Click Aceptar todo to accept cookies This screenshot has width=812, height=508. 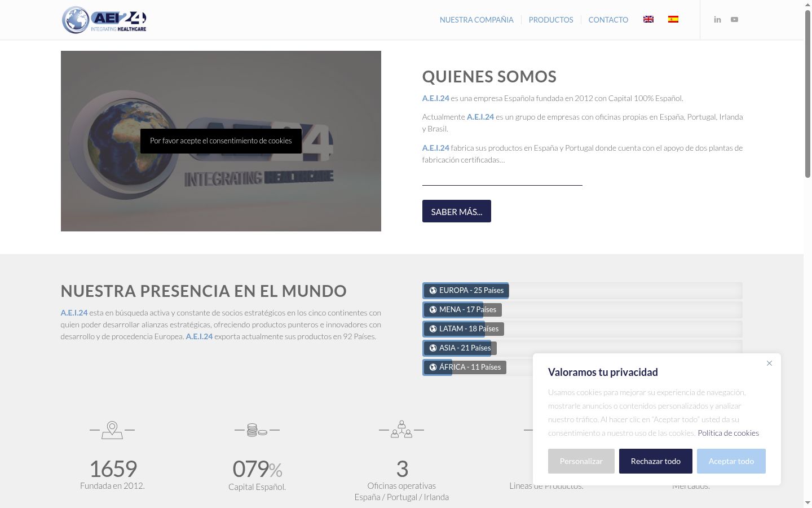(x=731, y=461)
